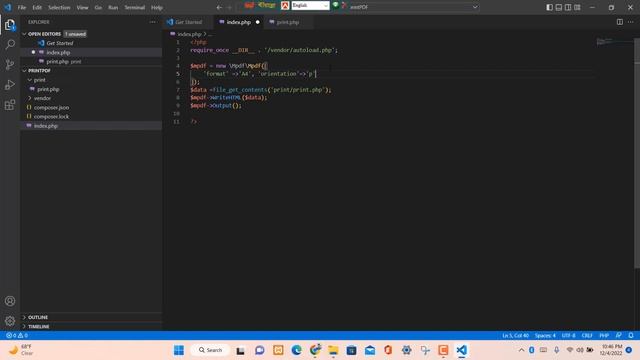This screenshot has height=360, width=640.
Task: Open Windows Start button
Action: 179,350
